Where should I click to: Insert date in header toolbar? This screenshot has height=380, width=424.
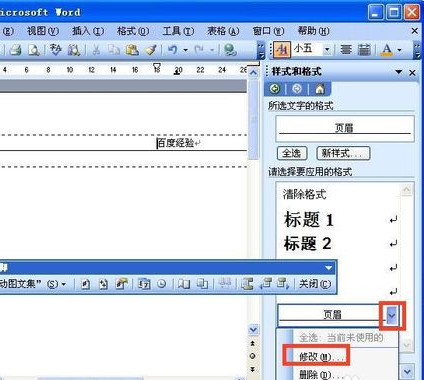[144, 284]
